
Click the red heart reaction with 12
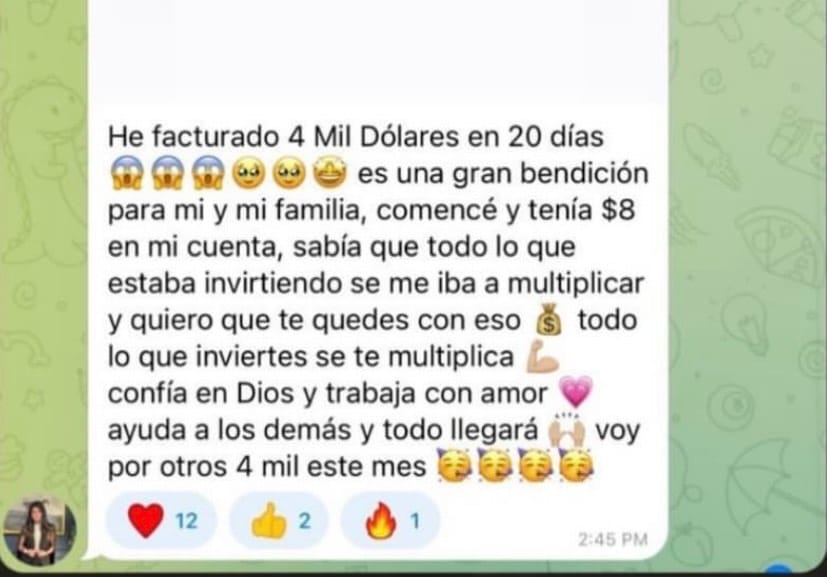161,521
